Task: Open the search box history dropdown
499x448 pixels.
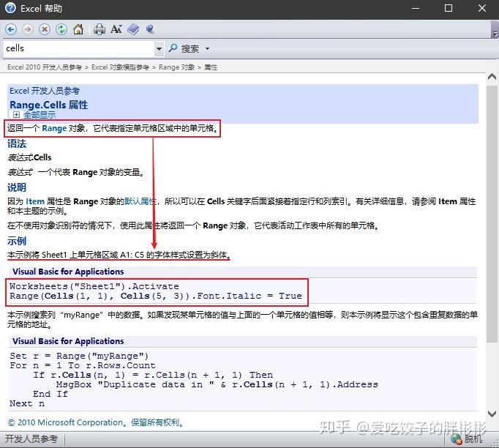Action: (x=159, y=49)
